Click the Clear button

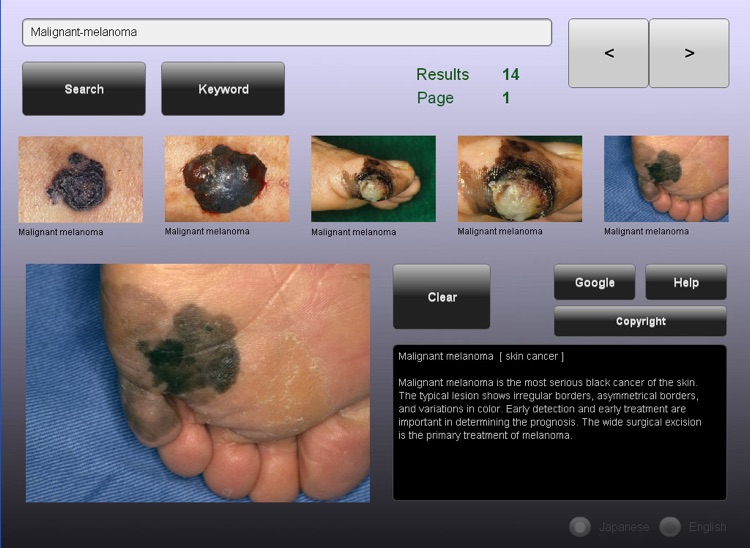pyautogui.click(x=441, y=296)
